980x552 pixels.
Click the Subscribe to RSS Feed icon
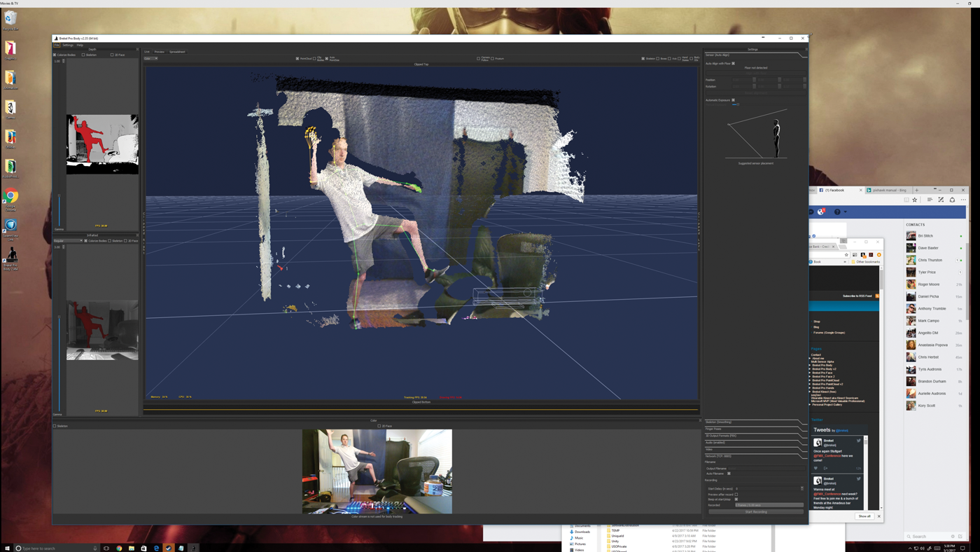(876, 295)
